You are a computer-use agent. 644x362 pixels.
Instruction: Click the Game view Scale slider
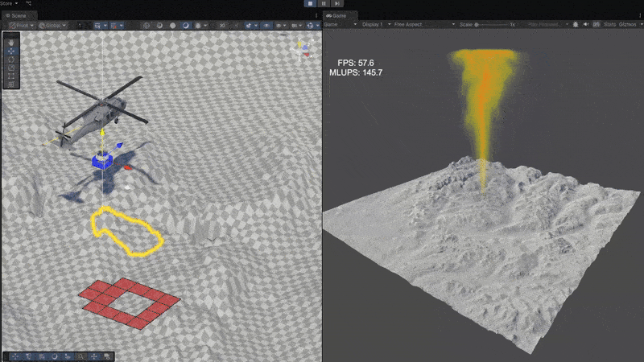(x=492, y=25)
